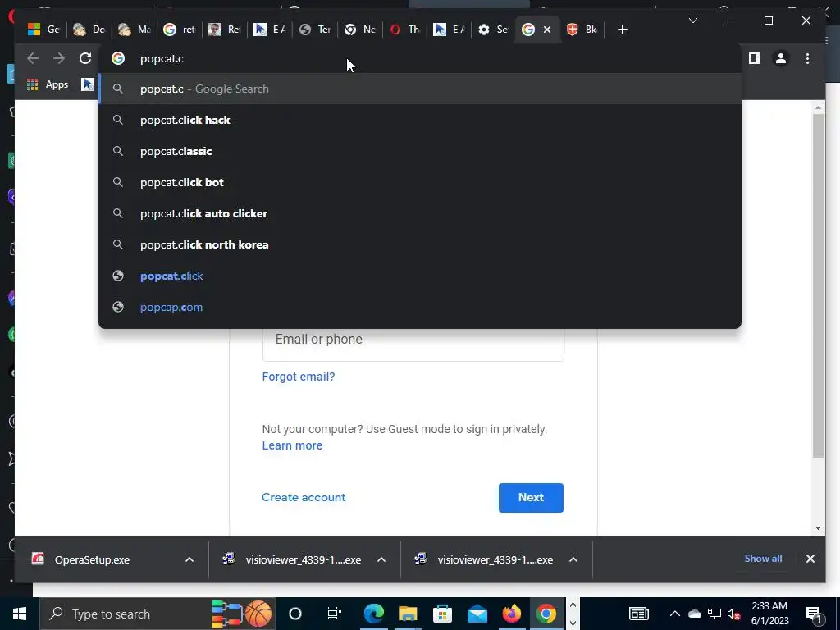This screenshot has height=630, width=840.
Task: Open OneDrive cloud tray icon
Action: [x=694, y=614]
